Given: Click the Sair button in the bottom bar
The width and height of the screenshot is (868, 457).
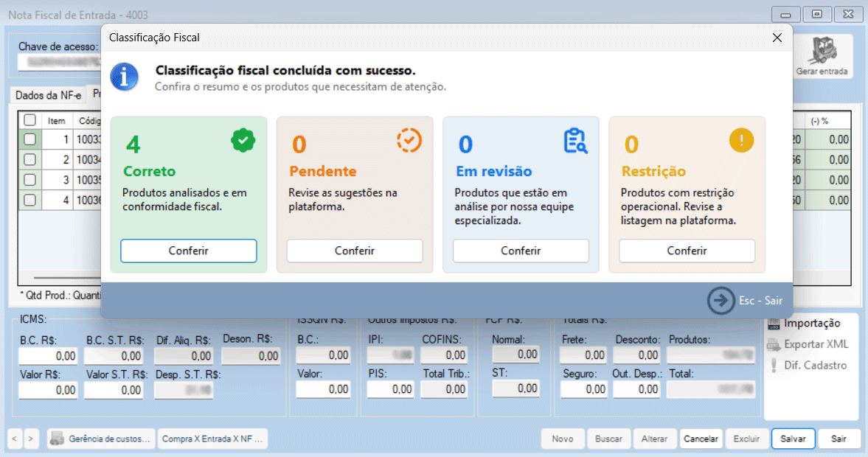Looking at the screenshot, I should (x=839, y=439).
